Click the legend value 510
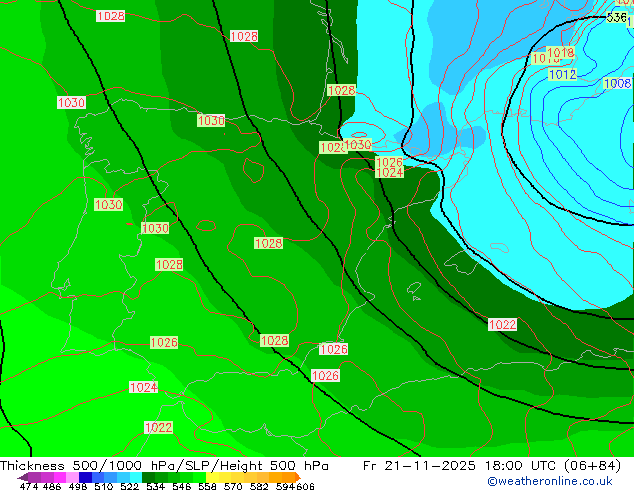The height and width of the screenshot is (490, 634). pos(104,486)
